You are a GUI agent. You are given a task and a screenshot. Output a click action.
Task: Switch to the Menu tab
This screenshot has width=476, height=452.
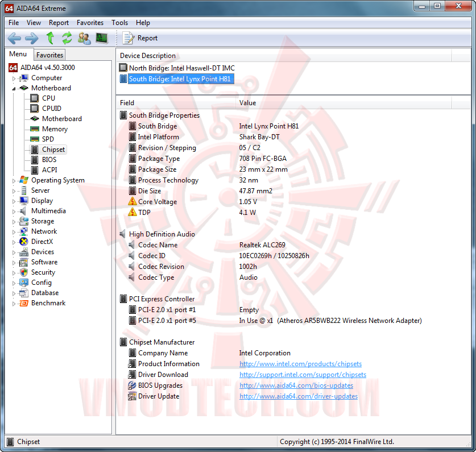[x=18, y=54]
